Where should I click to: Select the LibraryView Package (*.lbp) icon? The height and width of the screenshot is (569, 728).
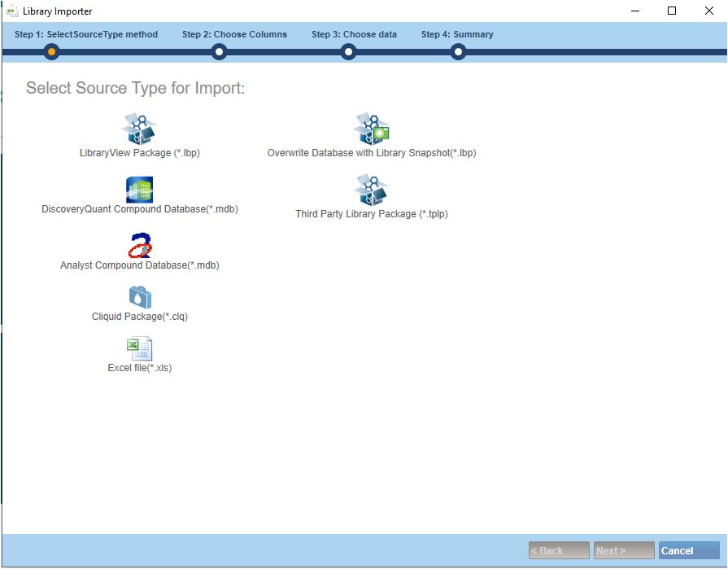(x=139, y=129)
